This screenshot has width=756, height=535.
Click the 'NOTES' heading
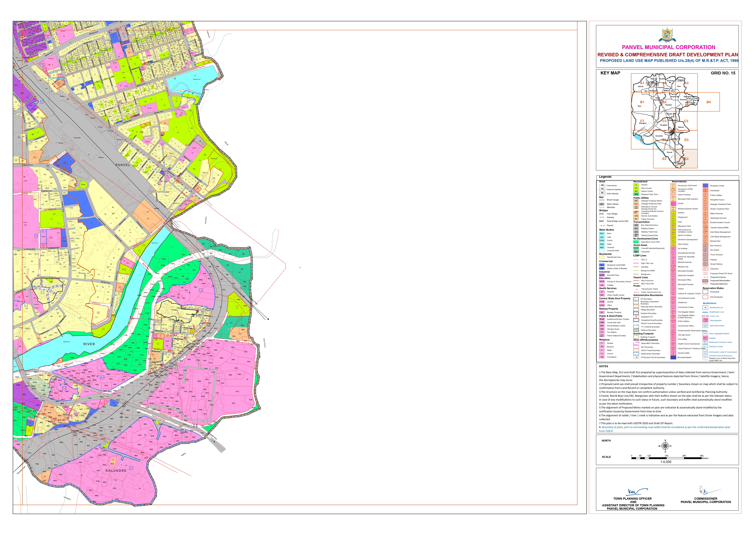(604, 366)
